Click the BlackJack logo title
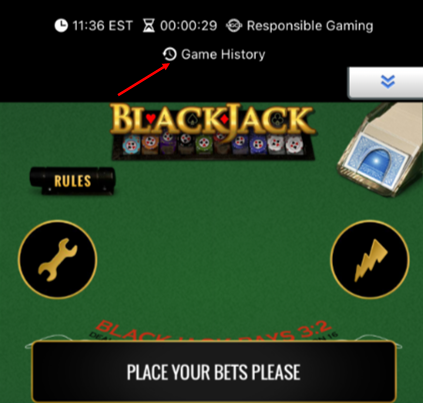The image size is (423, 403). click(x=212, y=120)
